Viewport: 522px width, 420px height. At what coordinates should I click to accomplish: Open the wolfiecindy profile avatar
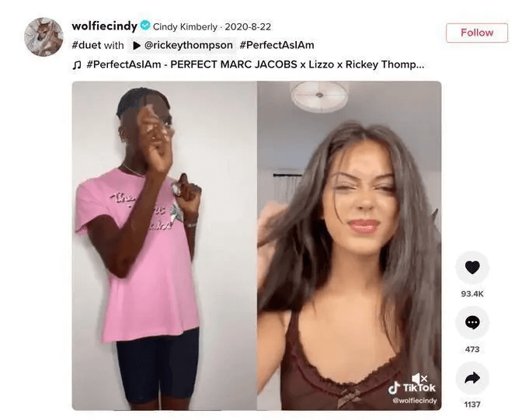click(x=43, y=37)
